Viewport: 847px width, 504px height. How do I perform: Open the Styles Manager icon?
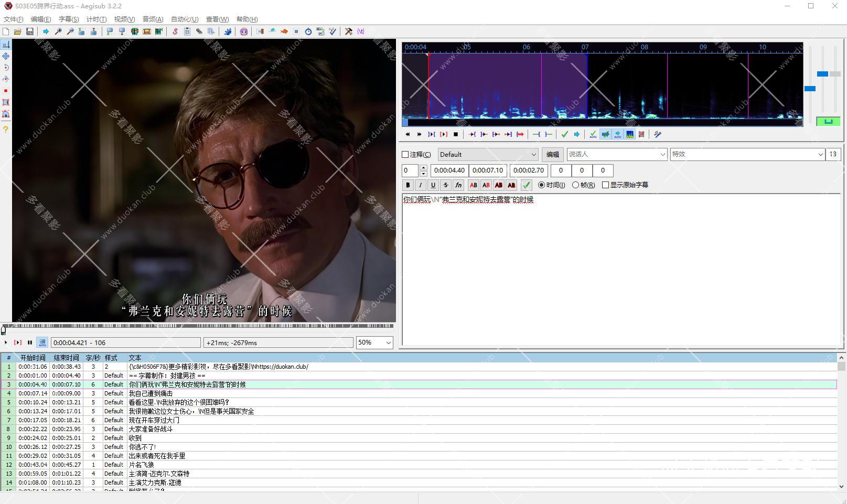[x=175, y=31]
